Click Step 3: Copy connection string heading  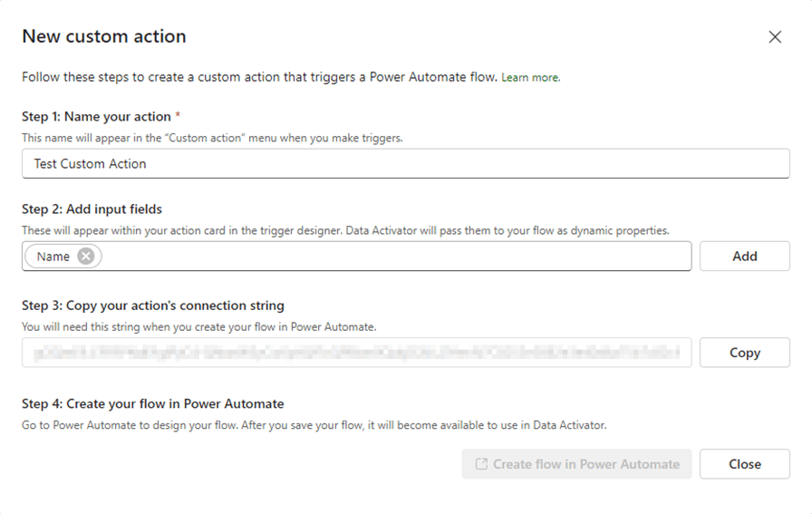click(153, 305)
